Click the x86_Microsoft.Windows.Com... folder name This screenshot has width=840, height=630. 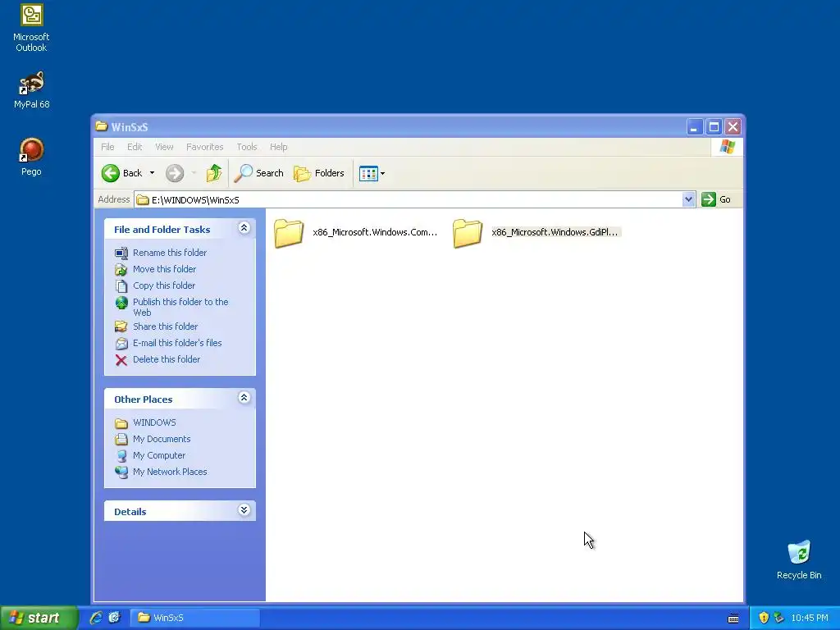click(375, 232)
